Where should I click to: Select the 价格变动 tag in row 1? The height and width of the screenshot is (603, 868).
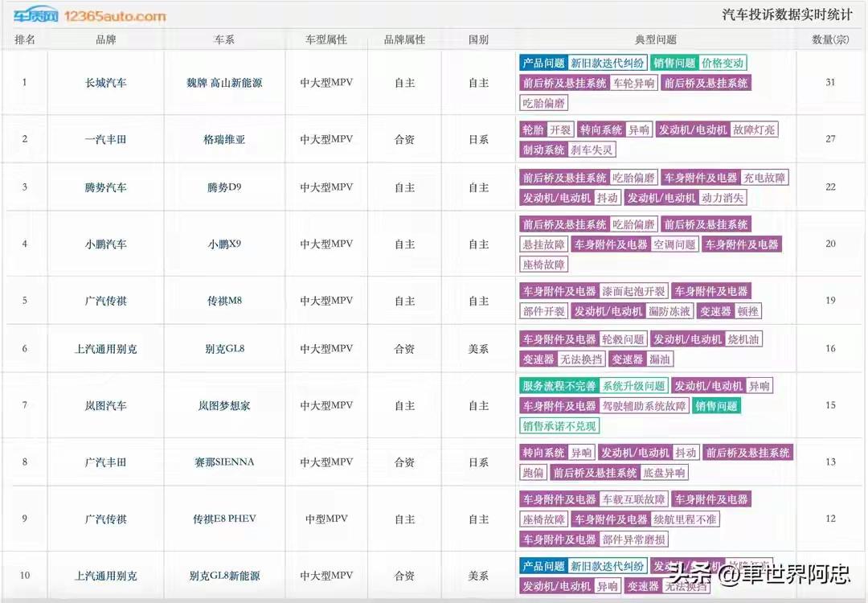click(723, 64)
